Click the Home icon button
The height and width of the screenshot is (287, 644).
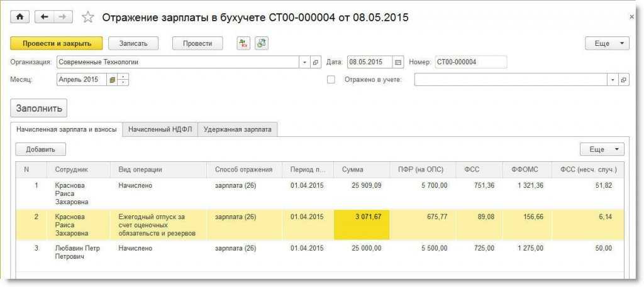pyautogui.click(x=19, y=17)
